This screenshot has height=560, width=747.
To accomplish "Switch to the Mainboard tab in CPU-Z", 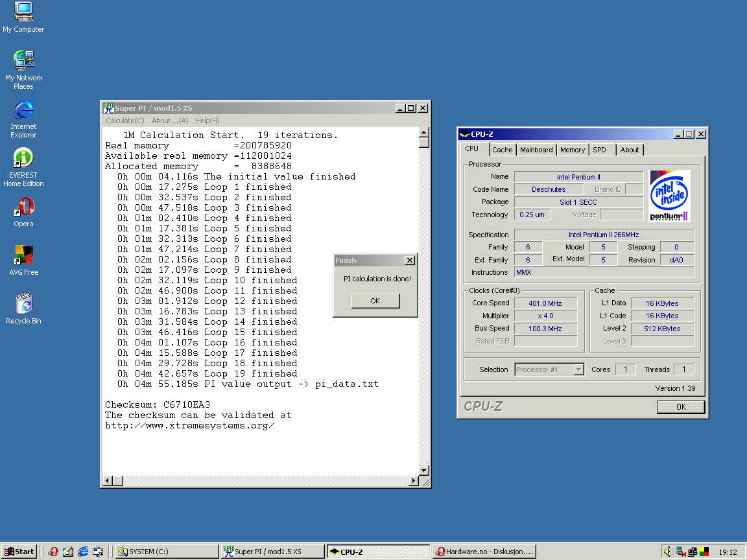I will point(536,150).
